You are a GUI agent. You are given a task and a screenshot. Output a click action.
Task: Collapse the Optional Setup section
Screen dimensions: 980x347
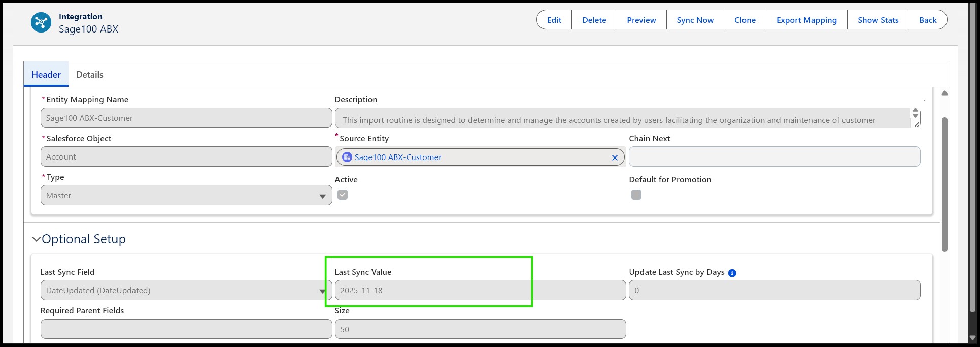click(x=37, y=239)
